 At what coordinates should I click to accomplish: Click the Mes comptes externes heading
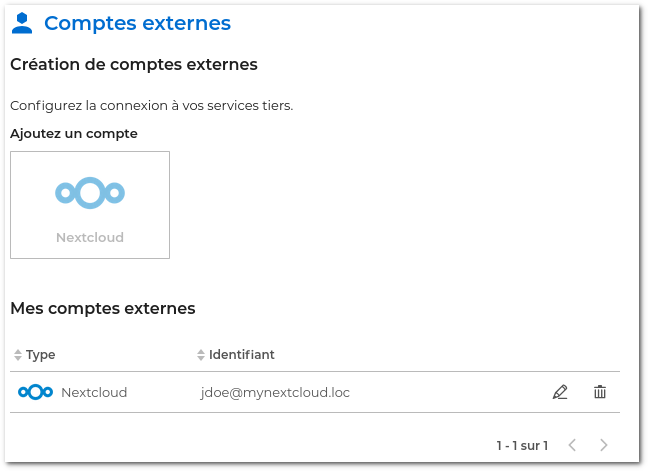pyautogui.click(x=102, y=308)
